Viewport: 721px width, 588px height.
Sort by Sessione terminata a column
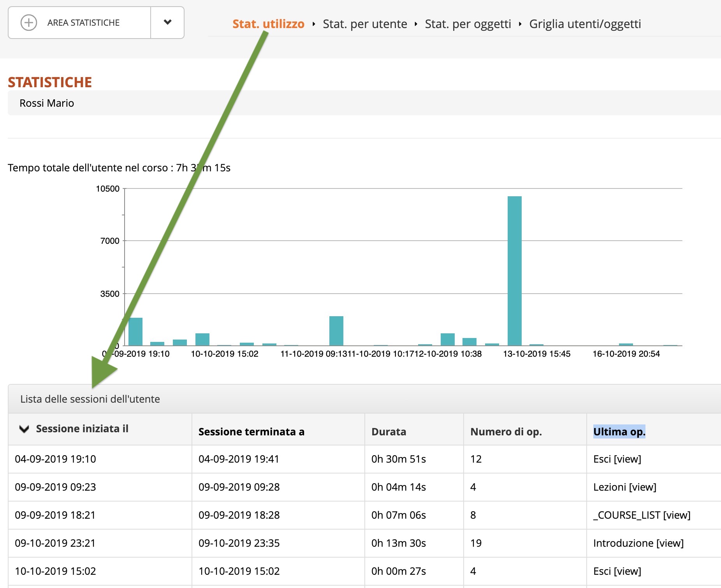(251, 432)
